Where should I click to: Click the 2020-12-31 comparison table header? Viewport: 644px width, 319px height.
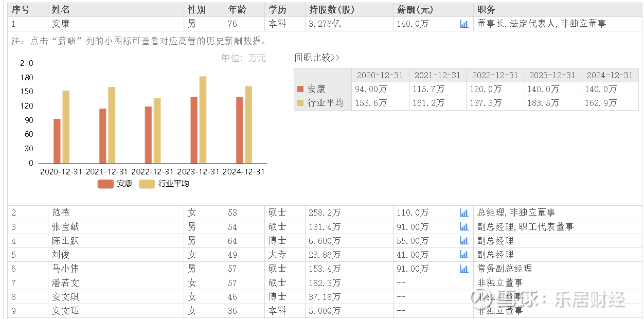(x=380, y=75)
